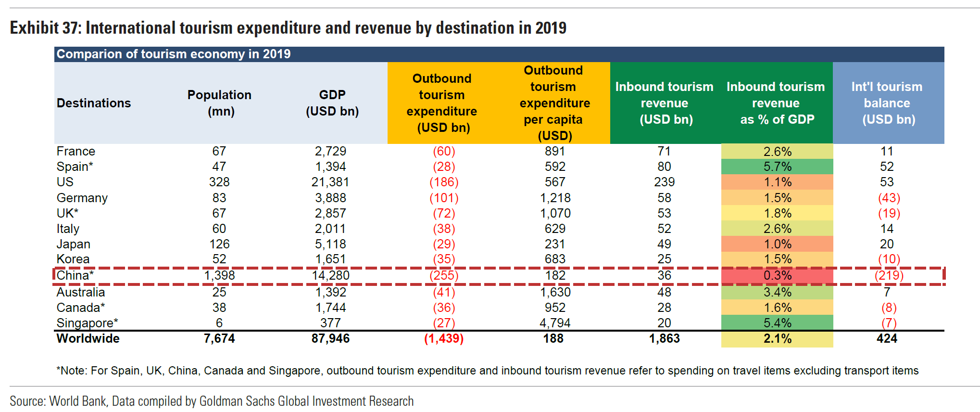Click the Exhibit 37 title heading
This screenshot has width=980, height=412.
tap(288, 28)
